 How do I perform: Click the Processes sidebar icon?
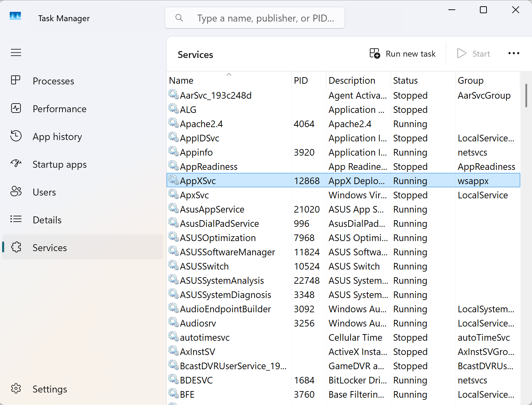[16, 80]
